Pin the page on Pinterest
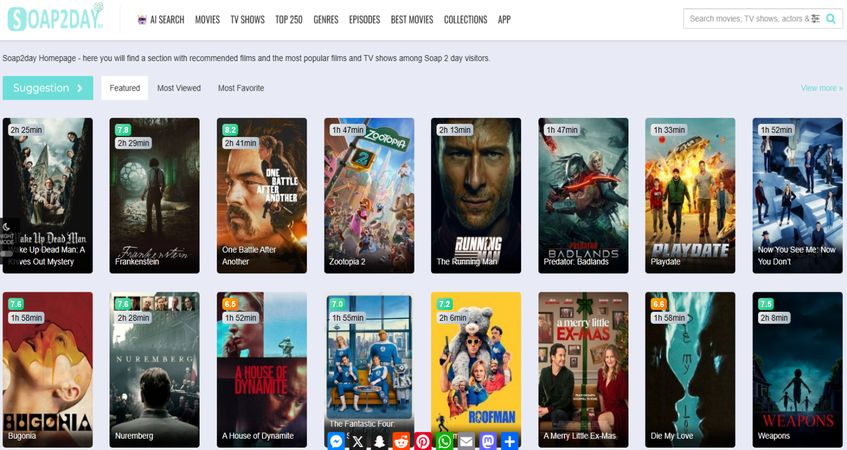847x450 pixels. pos(423,441)
